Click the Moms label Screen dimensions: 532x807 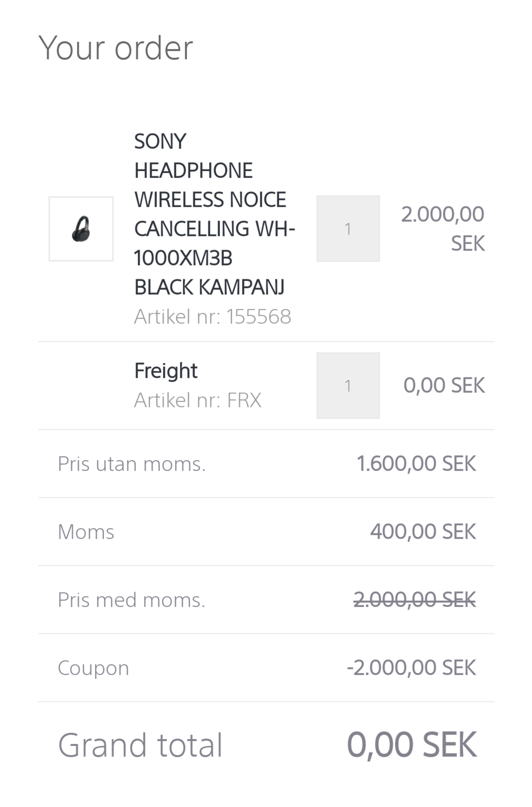(86, 532)
